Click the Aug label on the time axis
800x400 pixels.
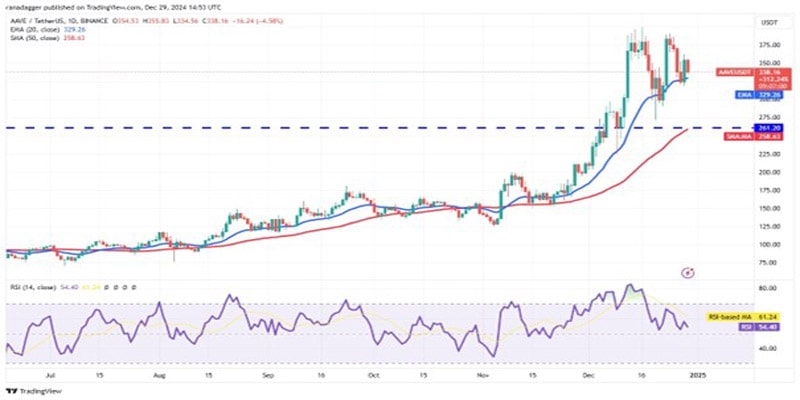(160, 375)
